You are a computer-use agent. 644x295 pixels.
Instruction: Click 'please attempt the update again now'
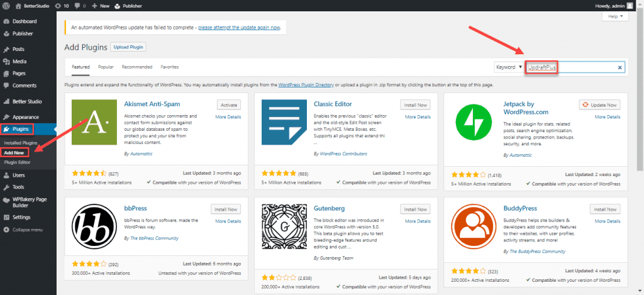pos(240,28)
